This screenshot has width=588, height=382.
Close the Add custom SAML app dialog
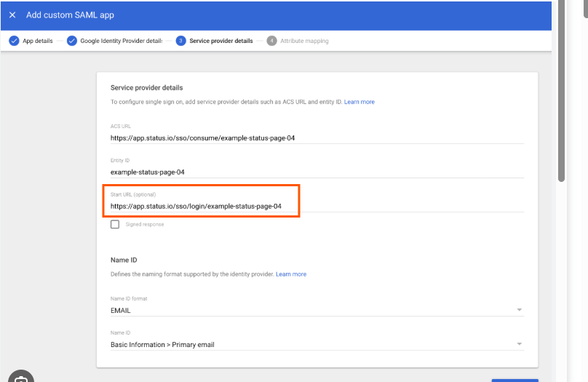(x=12, y=15)
